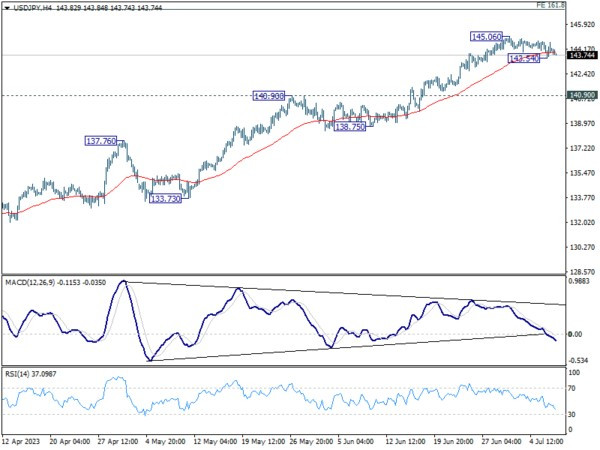Select the boxed 140.900 label on the chart

269,96
